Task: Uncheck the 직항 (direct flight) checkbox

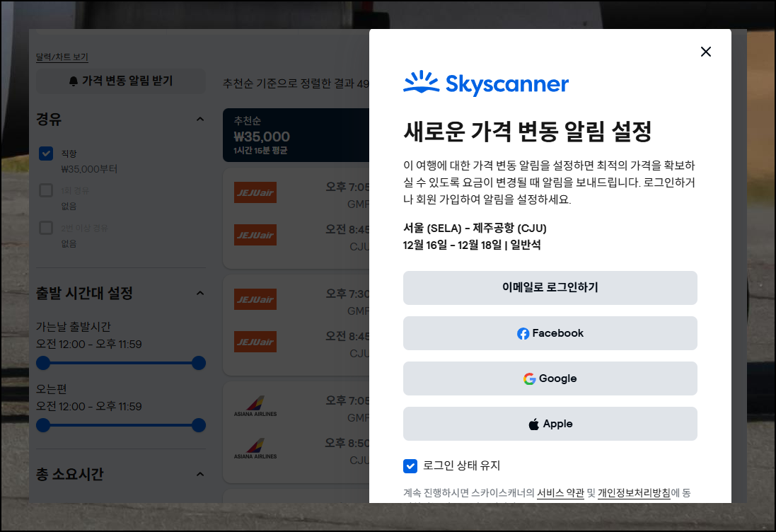Action: (46, 154)
